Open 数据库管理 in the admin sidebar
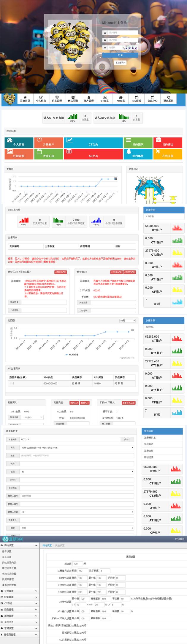Screen dimensions: 187x644 pyautogui.click(x=8, y=579)
